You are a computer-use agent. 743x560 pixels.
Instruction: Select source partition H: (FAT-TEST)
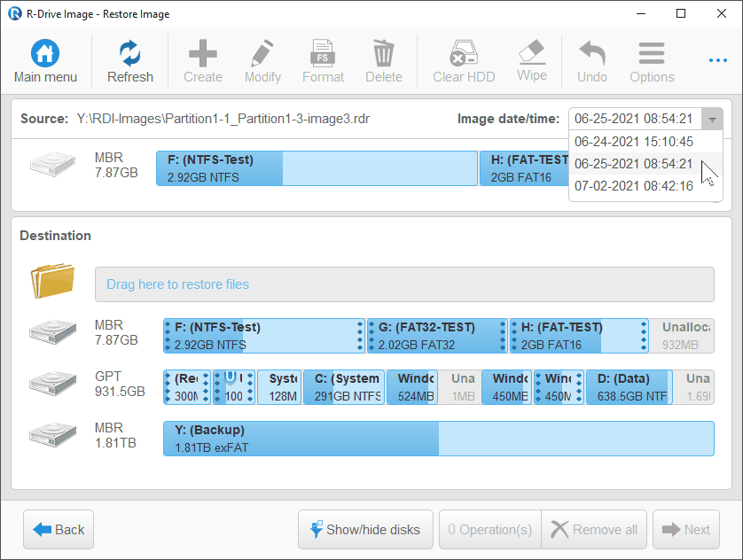coord(524,168)
